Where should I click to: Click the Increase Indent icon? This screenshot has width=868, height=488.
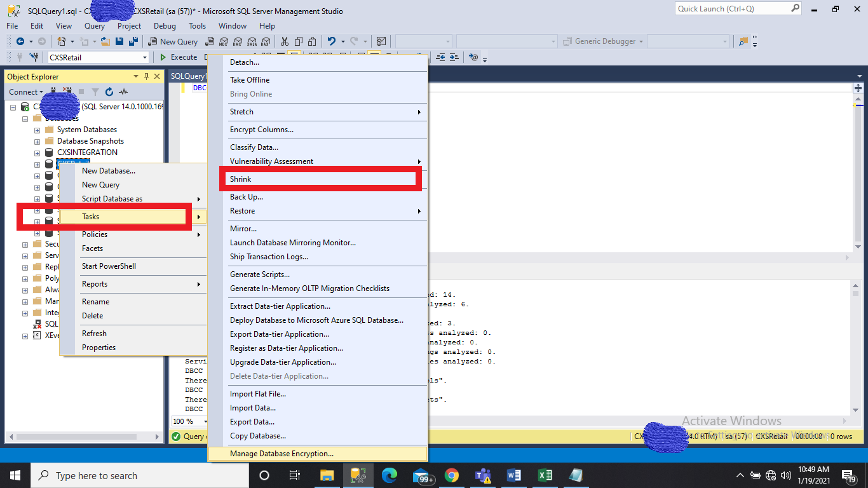tap(454, 57)
